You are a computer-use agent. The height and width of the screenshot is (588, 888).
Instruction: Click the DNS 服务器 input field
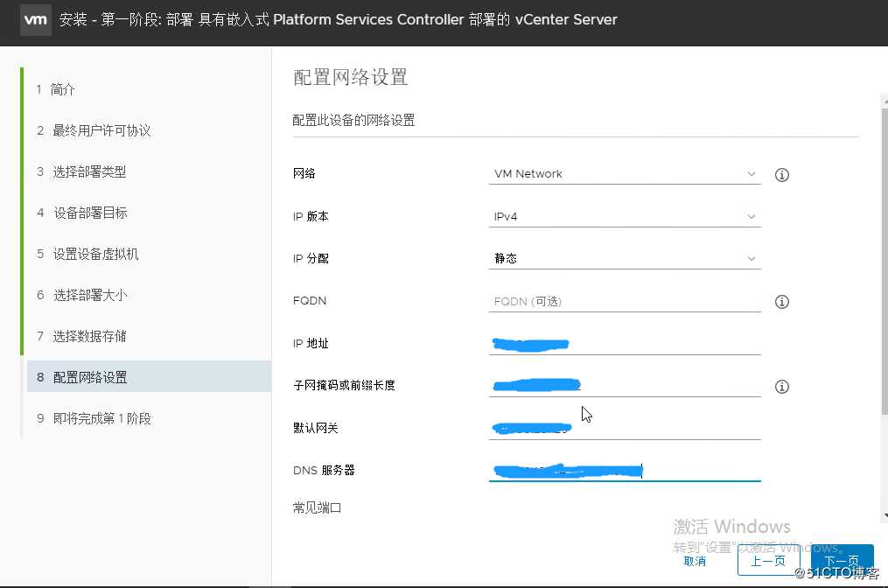pyautogui.click(x=625, y=470)
